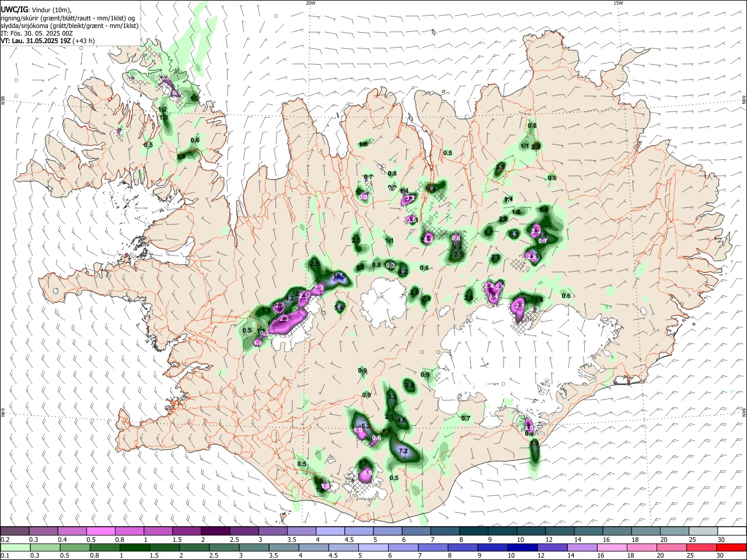The height and width of the screenshot is (560, 747).
Task: Click the 4.0 precipitation value on the map
Action: coord(401,420)
